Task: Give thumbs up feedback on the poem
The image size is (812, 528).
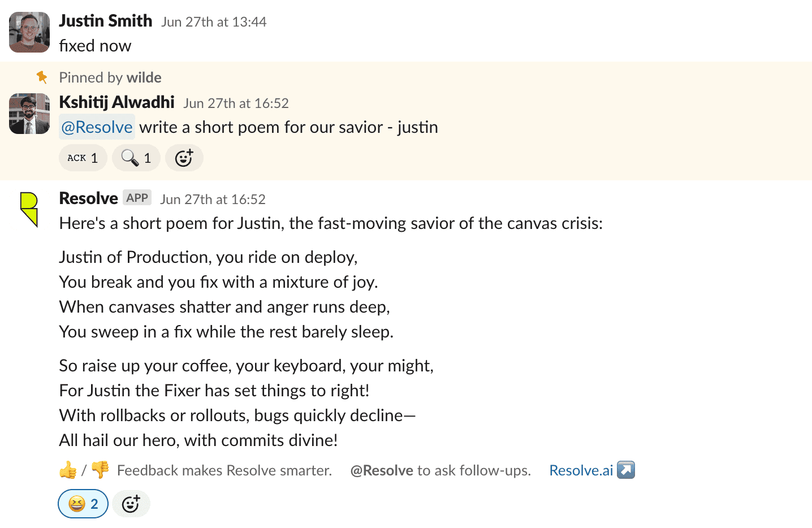Action: (68, 470)
